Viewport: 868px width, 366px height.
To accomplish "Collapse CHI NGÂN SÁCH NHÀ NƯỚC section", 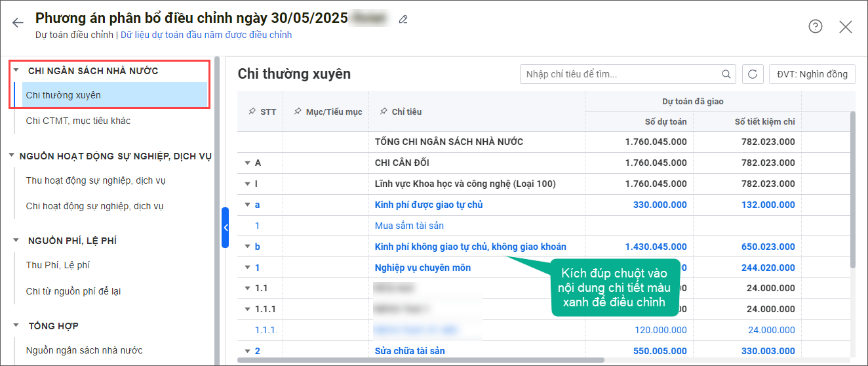I will [x=16, y=71].
